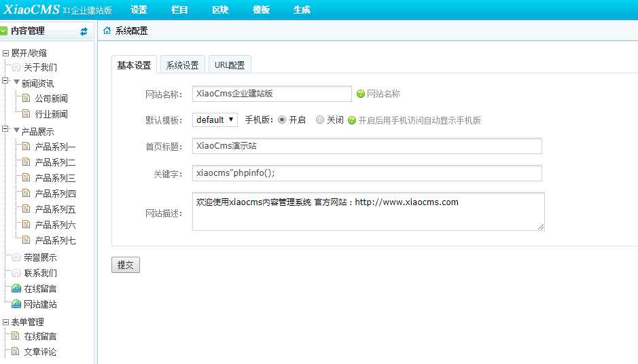
Task: Click the page icon for 产品系列六
Action: 26,224
